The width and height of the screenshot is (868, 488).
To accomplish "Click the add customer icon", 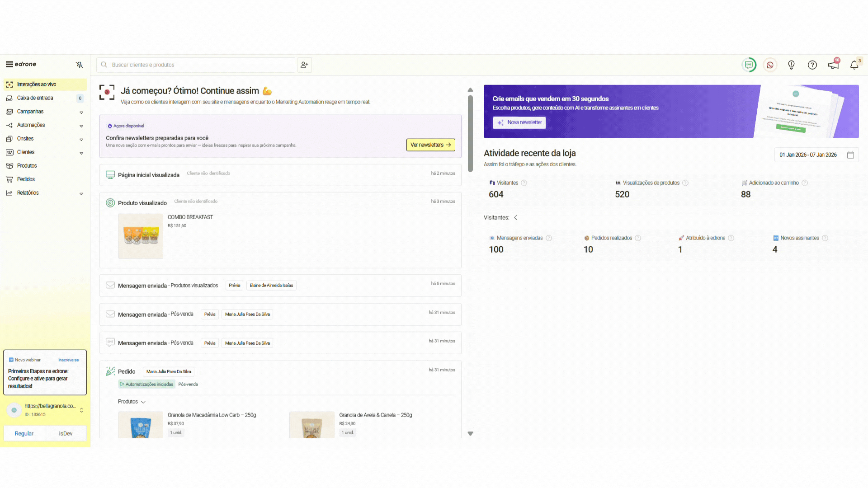I will [304, 65].
